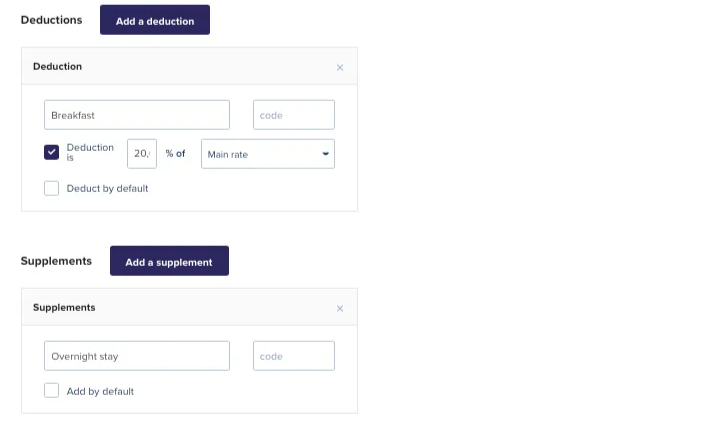Close the Deduction panel with the X
Viewport: 715px width, 436px height.
coord(340,68)
